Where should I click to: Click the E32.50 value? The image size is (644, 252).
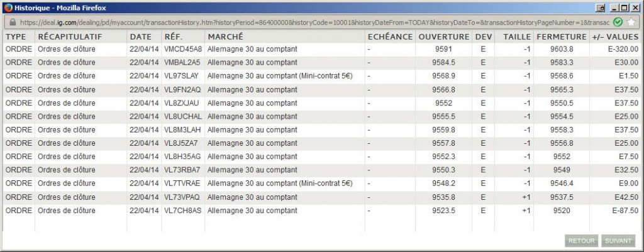(627, 170)
